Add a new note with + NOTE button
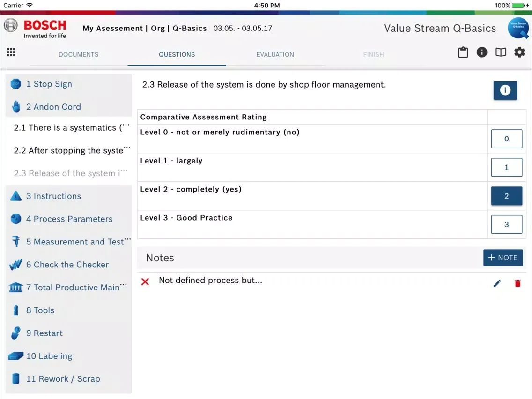The width and height of the screenshot is (532, 399). click(502, 258)
